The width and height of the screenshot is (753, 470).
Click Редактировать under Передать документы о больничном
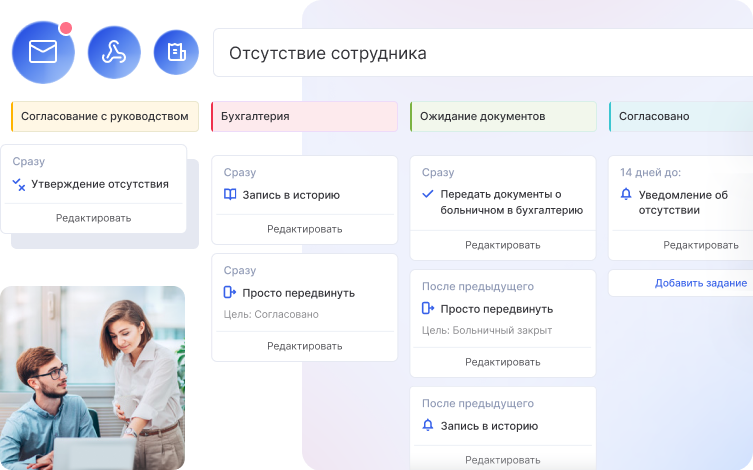coord(502,245)
